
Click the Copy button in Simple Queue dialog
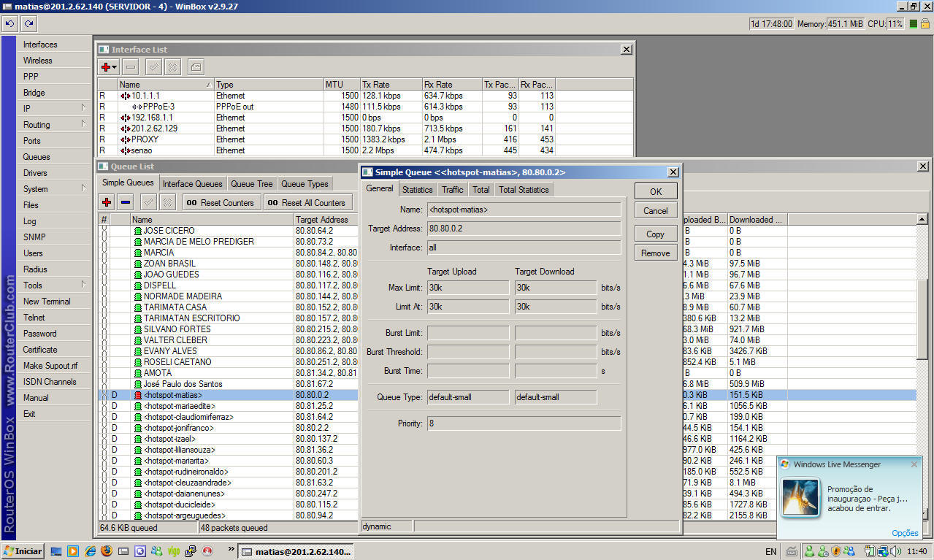pos(655,234)
